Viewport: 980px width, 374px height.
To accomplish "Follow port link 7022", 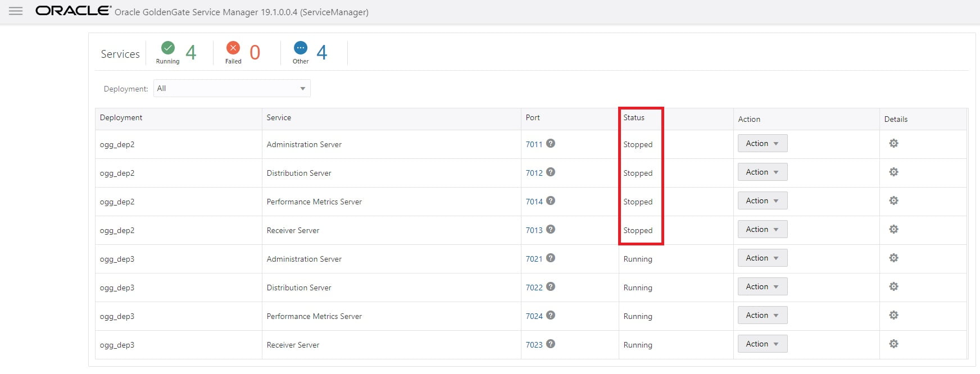I will (x=534, y=288).
